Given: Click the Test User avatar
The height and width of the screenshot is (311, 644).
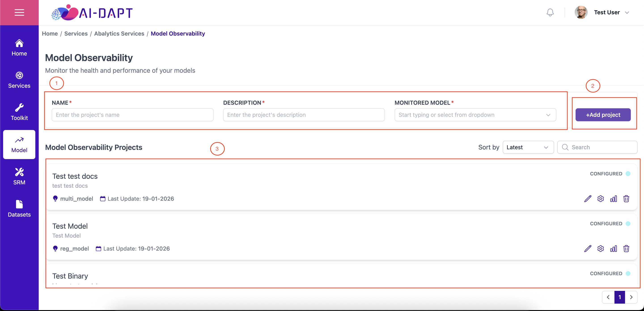Looking at the screenshot, I should 581,13.
